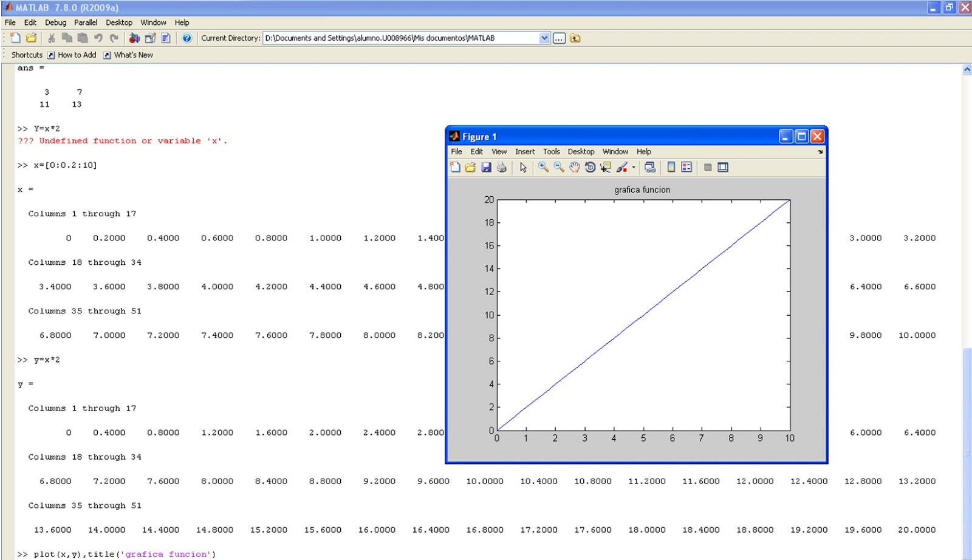Open MATLAB Help menu
Screen dimensions: 972x560
pos(182,22)
